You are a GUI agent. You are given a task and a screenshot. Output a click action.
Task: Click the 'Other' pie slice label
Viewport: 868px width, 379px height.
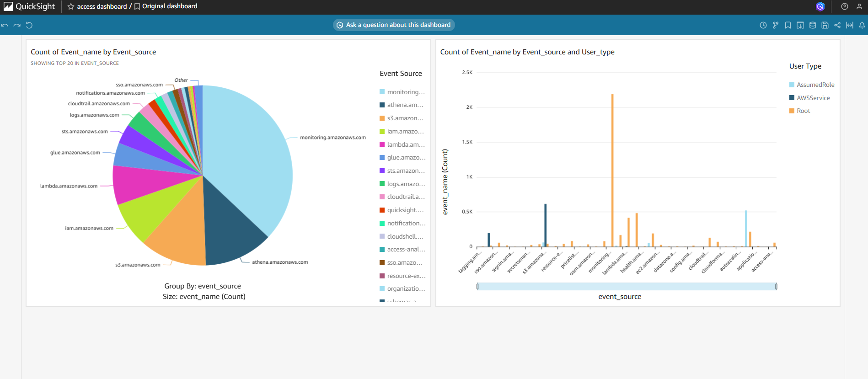click(181, 80)
